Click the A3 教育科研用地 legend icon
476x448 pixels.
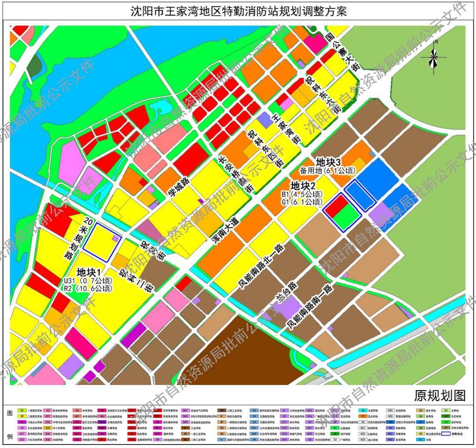[48, 410]
